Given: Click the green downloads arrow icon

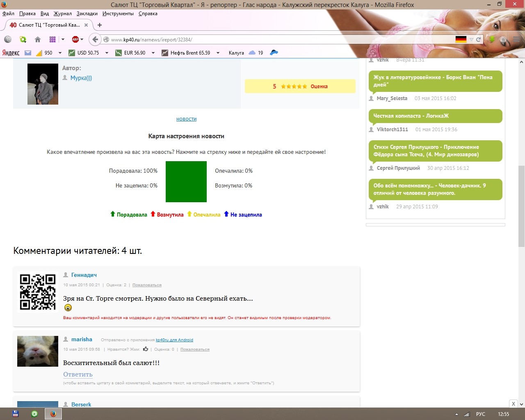Looking at the screenshot, I should [492, 39].
